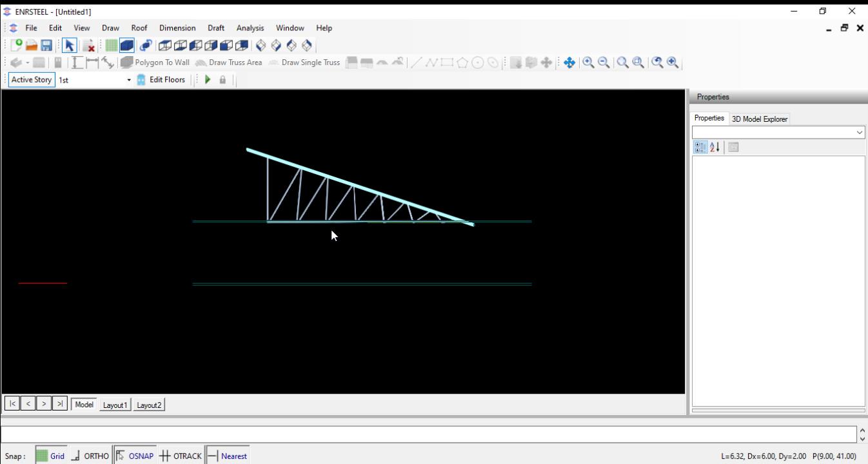Screen dimensions: 868x464
Task: Click the New file icon
Action: [17, 45]
